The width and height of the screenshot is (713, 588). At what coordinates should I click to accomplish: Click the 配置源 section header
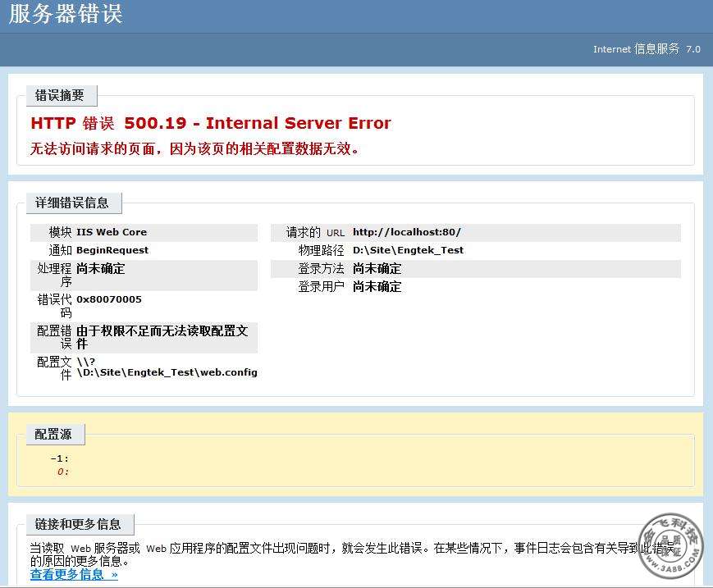click(x=55, y=435)
